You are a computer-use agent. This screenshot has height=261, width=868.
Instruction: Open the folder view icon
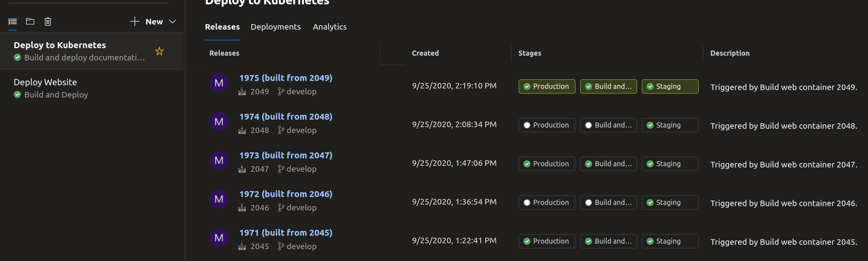coord(30,21)
